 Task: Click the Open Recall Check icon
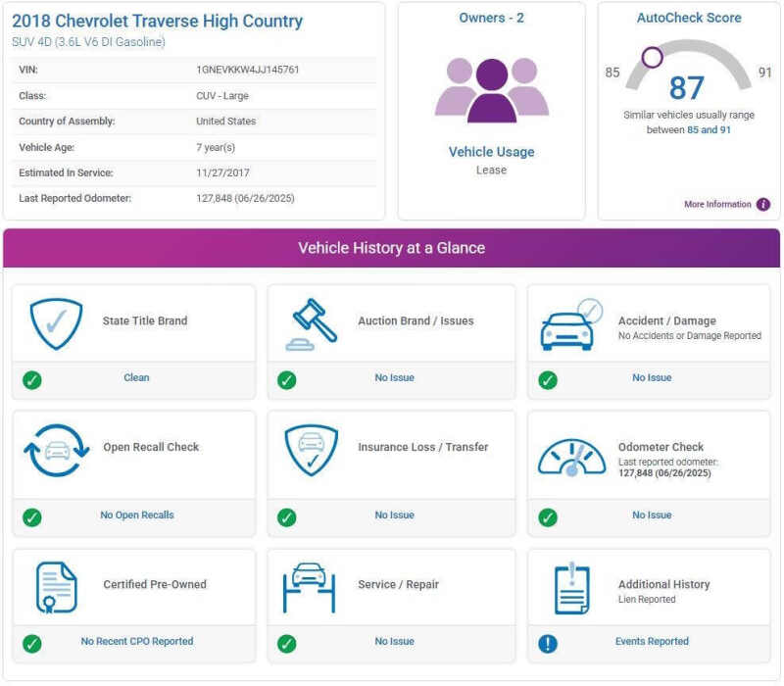tap(56, 451)
